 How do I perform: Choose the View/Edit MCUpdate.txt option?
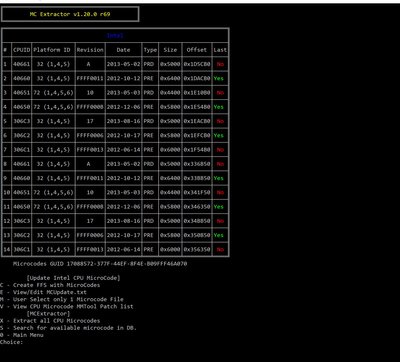pyautogui.click(x=43, y=292)
